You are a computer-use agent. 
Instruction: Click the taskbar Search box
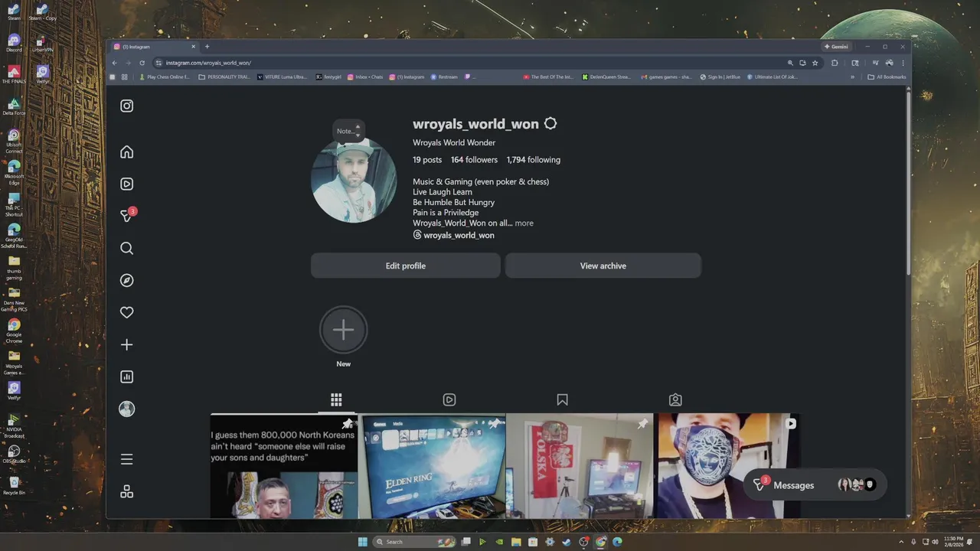coord(416,542)
